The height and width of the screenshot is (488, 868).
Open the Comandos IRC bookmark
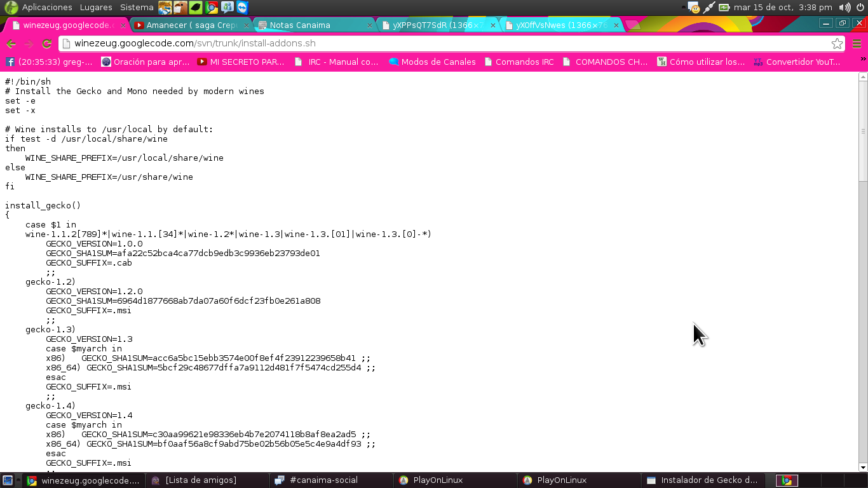(519, 62)
